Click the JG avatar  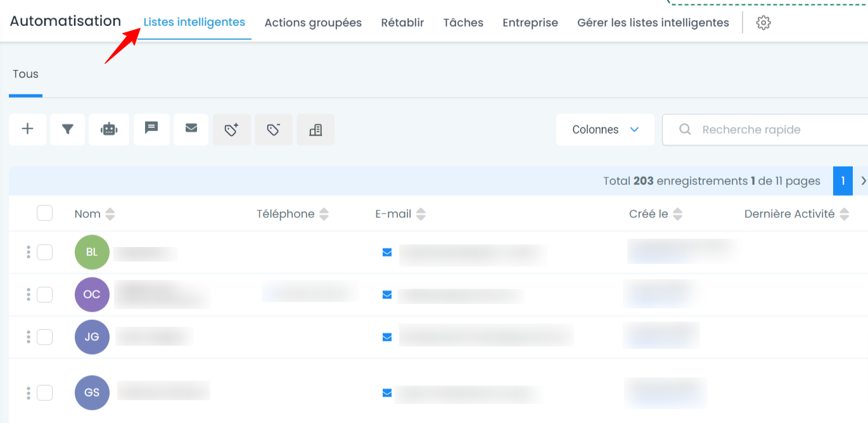(x=92, y=337)
